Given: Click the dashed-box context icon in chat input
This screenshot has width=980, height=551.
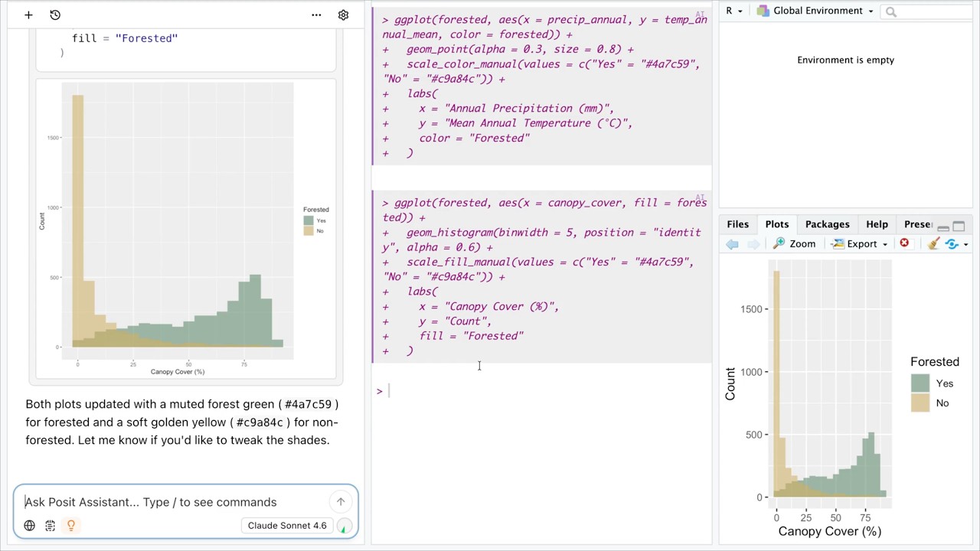Looking at the screenshot, I should coord(50,526).
